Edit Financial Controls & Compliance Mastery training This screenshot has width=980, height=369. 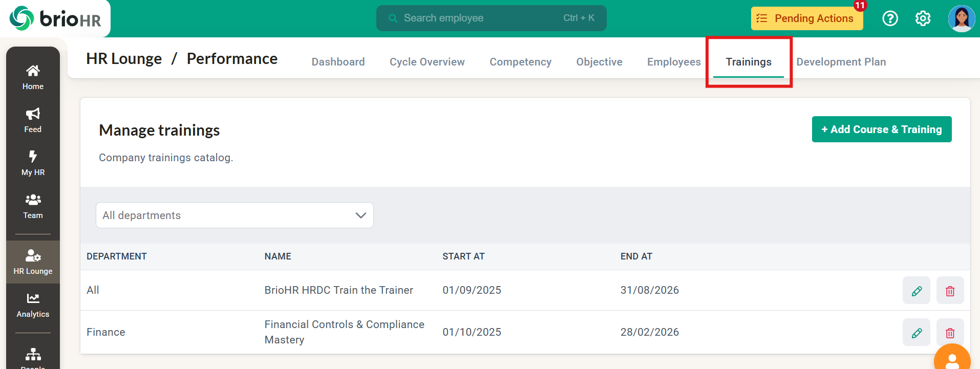pyautogui.click(x=916, y=333)
